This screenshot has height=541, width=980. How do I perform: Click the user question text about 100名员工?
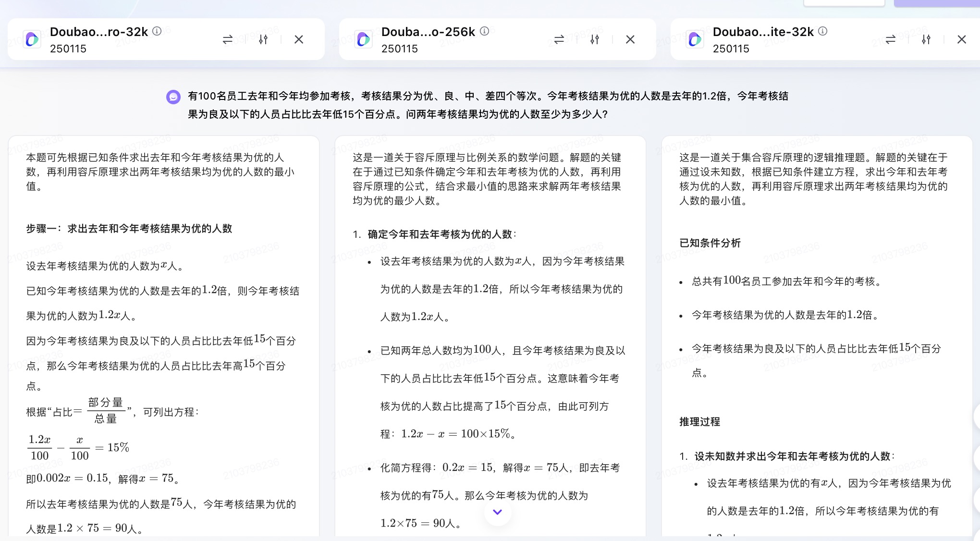pos(488,105)
